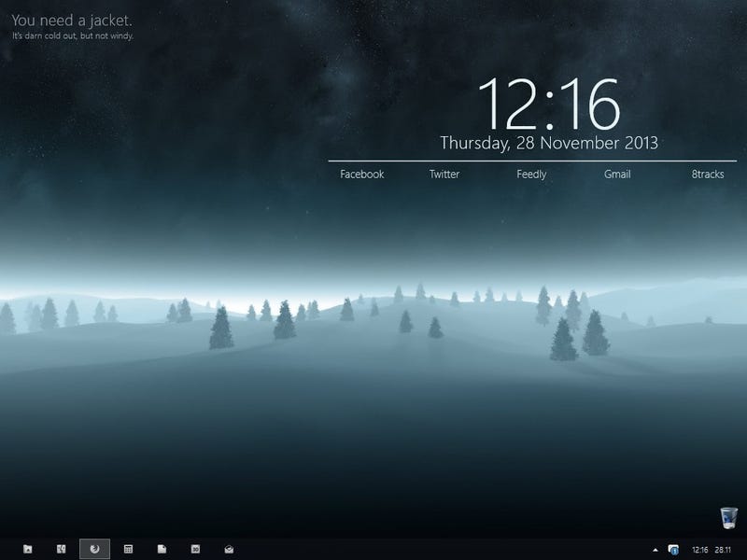Open the Twitter shortcut link
The image size is (747, 560).
[444, 175]
